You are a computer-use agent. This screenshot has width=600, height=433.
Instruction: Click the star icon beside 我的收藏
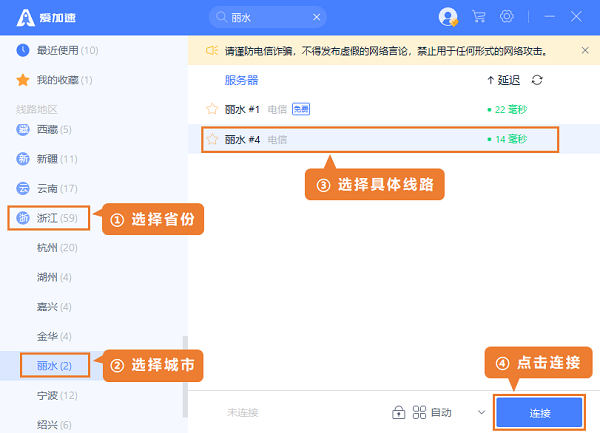pos(23,80)
